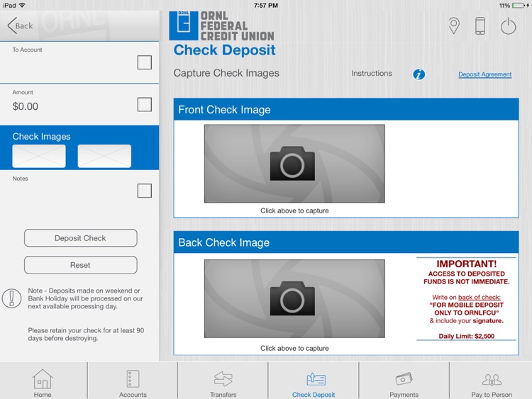Select the second check image placeholder thumbnail
The width and height of the screenshot is (532, 399).
pos(104,156)
